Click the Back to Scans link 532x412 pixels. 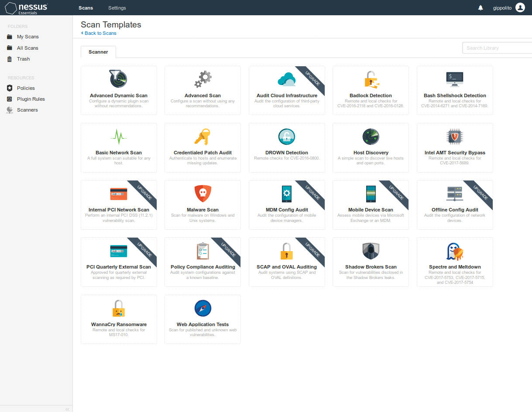tap(100, 33)
